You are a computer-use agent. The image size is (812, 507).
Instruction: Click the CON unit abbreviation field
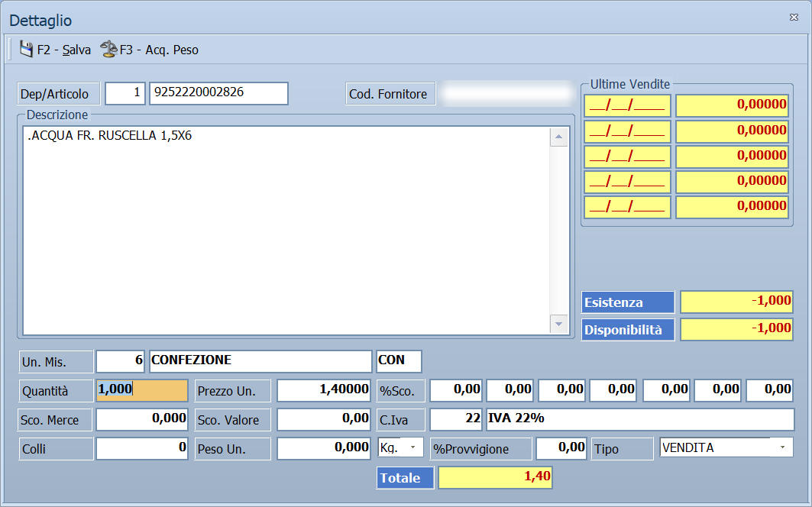(x=400, y=361)
